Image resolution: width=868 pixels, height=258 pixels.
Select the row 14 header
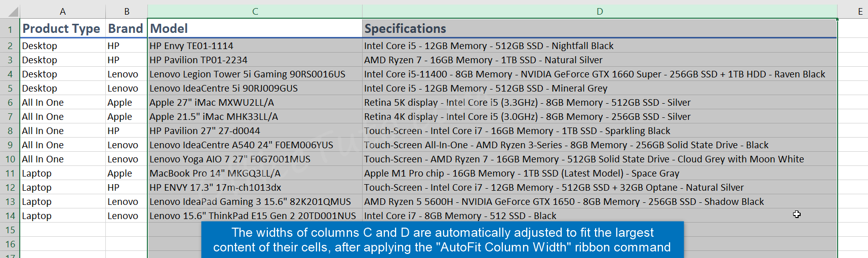pyautogui.click(x=10, y=216)
